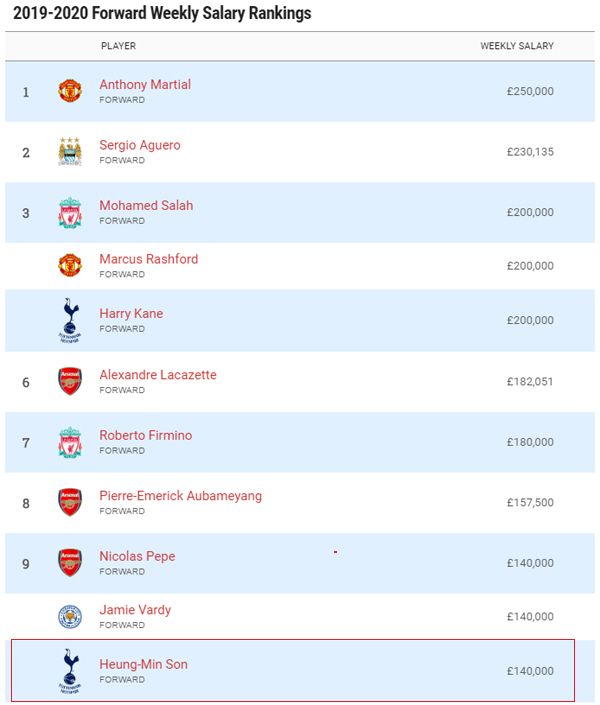600x705 pixels.
Task: Open Jamie Vardy player link
Action: (135, 610)
